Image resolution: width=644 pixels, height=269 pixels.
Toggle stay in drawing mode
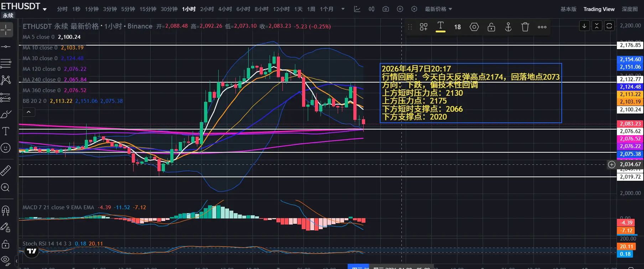click(6, 227)
